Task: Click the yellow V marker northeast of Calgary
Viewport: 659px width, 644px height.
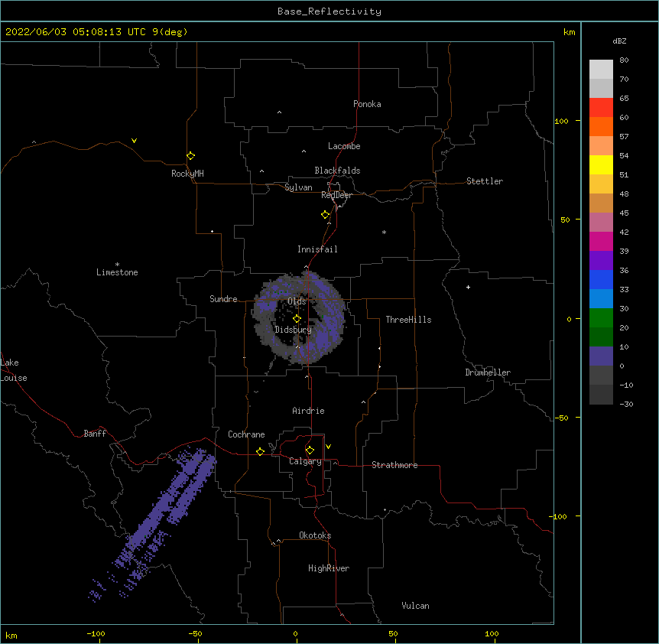Action: click(328, 447)
